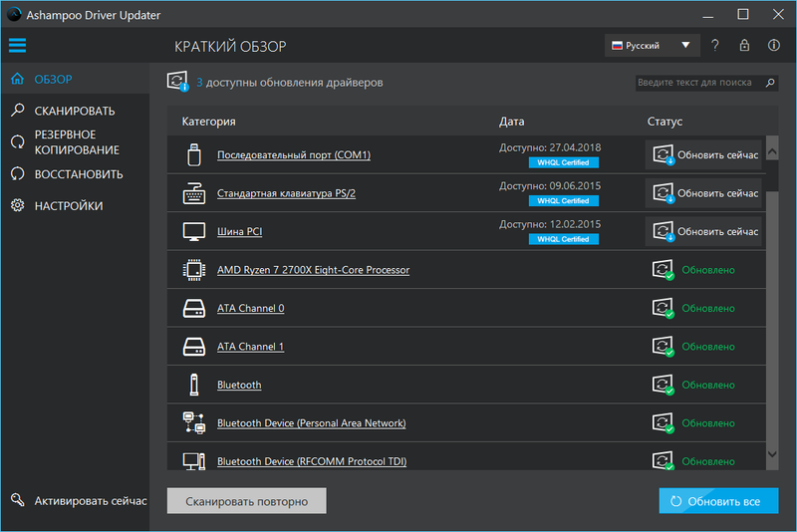
Task: Open the info circle icon
Action: pos(774,46)
